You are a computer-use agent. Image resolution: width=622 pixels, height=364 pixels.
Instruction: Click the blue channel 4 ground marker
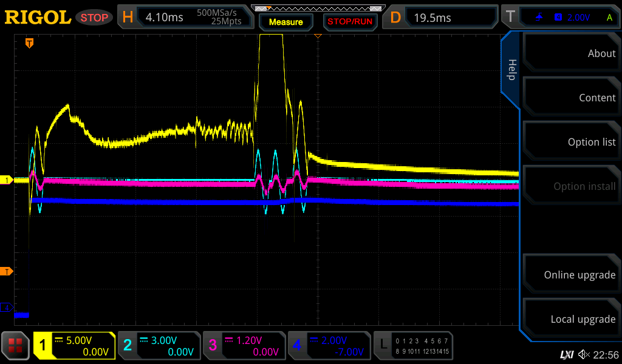coord(7,308)
